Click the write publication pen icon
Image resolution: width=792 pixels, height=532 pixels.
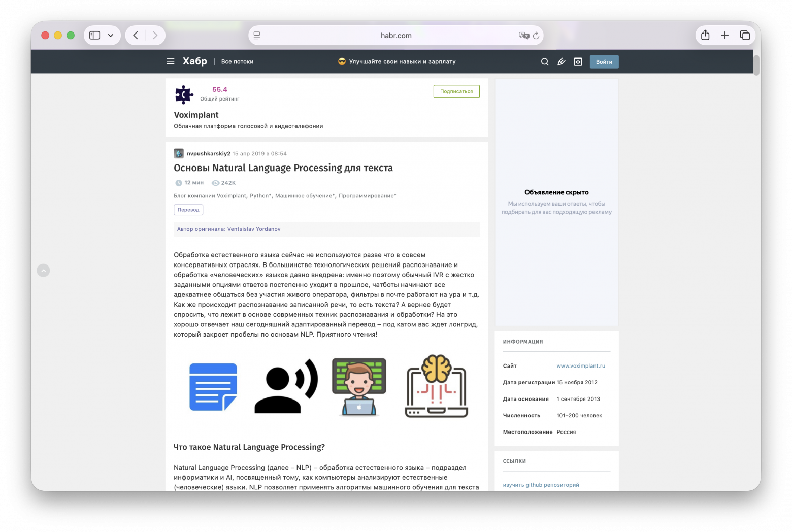pos(561,61)
